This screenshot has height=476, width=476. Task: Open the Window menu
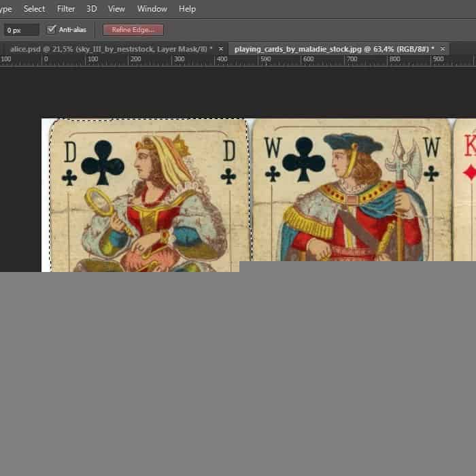(152, 9)
